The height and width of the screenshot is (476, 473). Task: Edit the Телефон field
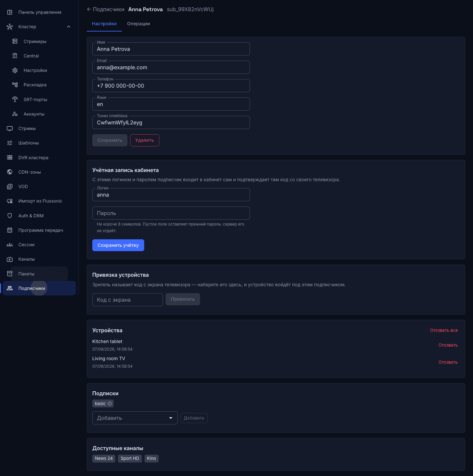[171, 86]
